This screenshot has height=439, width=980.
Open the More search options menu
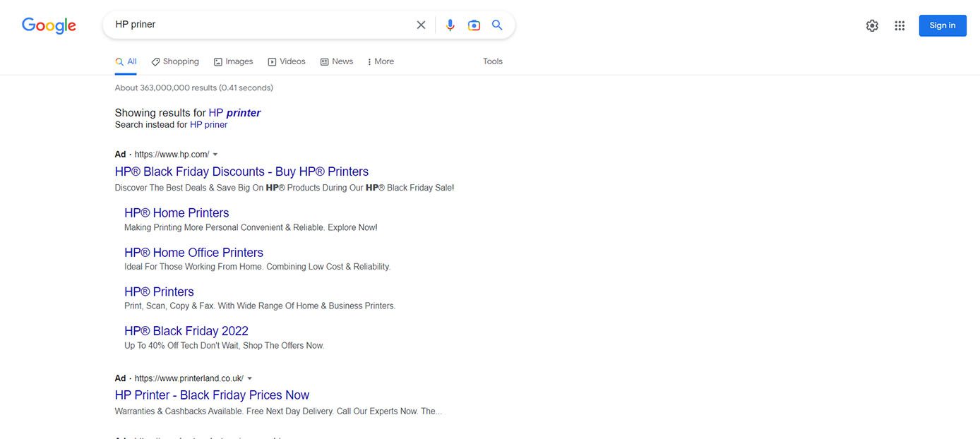[381, 61]
